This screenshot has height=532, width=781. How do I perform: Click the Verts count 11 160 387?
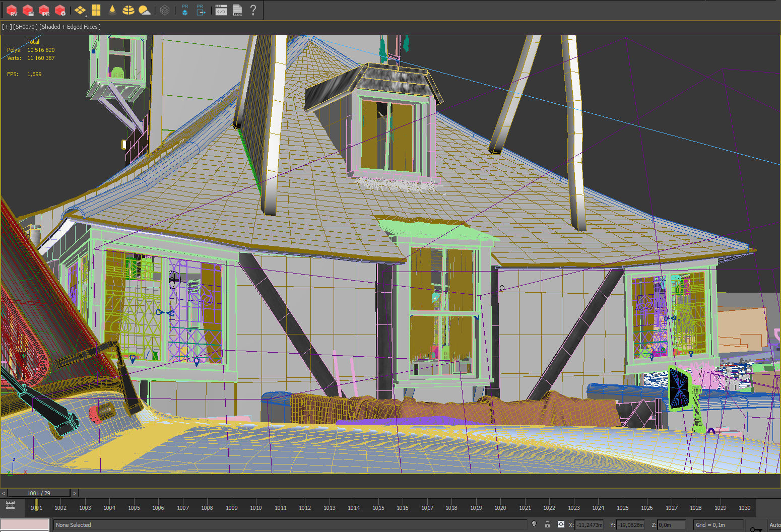click(41, 58)
